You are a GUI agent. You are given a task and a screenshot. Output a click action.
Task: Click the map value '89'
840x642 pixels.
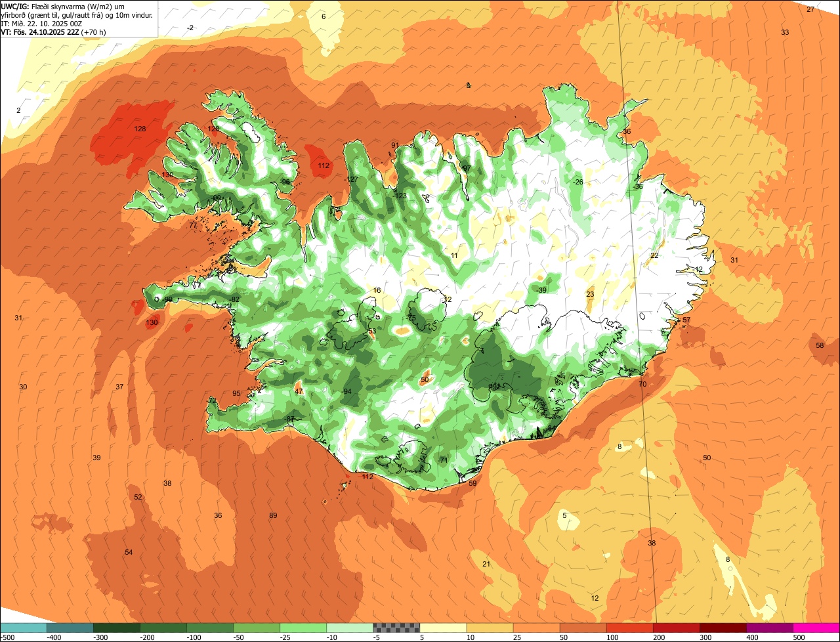pyautogui.click(x=273, y=515)
